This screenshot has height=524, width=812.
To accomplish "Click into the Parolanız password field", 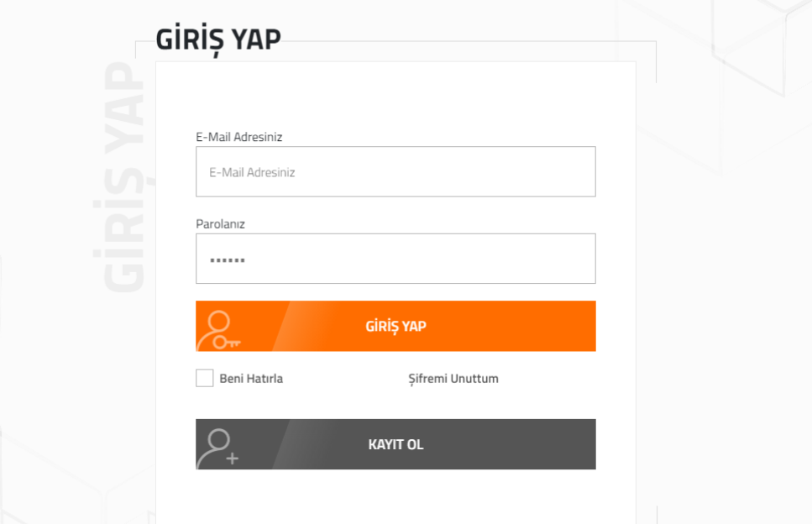I will point(396,259).
